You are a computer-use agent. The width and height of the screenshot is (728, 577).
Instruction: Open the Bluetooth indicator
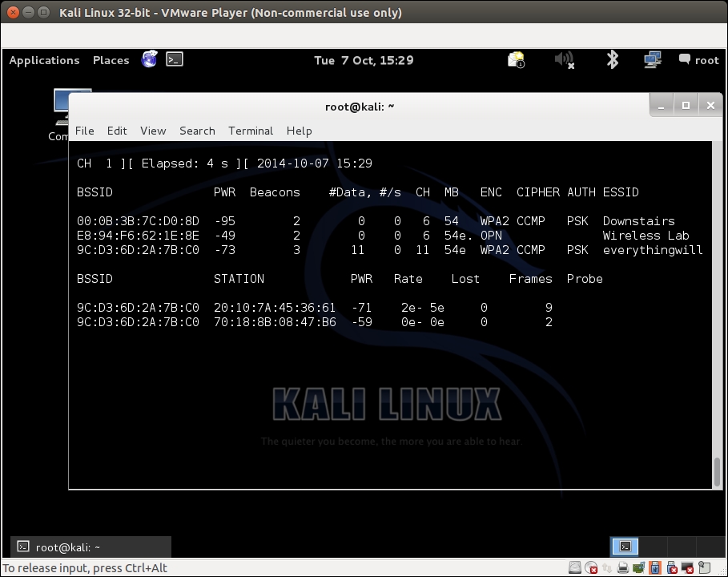pyautogui.click(x=613, y=60)
